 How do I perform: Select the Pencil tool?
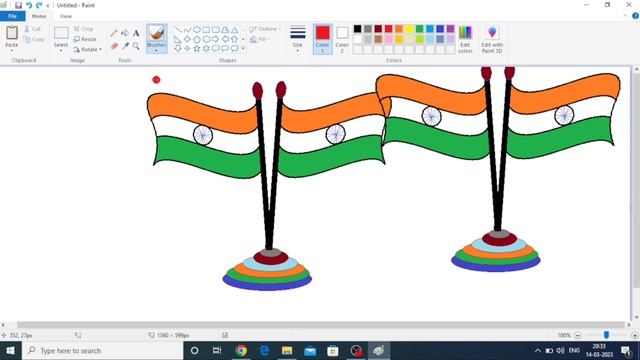tap(114, 33)
